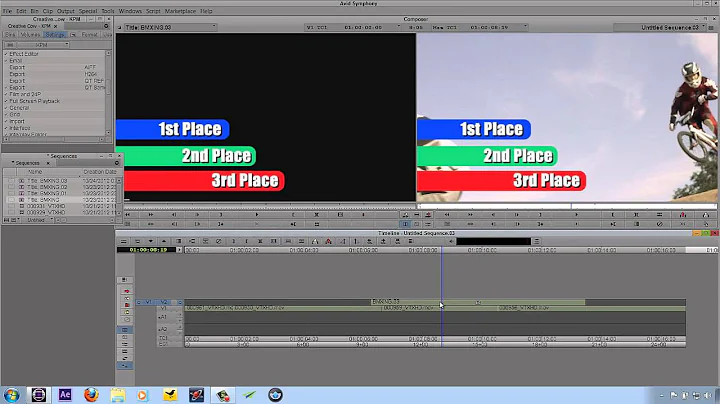This screenshot has width=720, height=404.
Task: Open the Clip menu
Action: [48, 11]
